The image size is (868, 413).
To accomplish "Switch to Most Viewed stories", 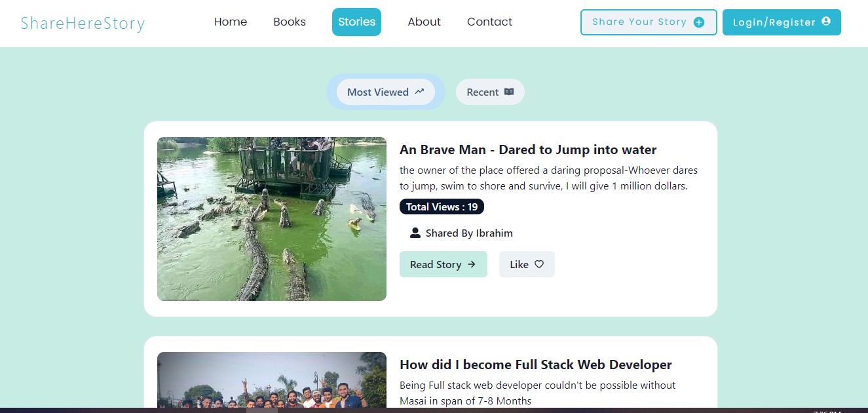I will coord(386,92).
